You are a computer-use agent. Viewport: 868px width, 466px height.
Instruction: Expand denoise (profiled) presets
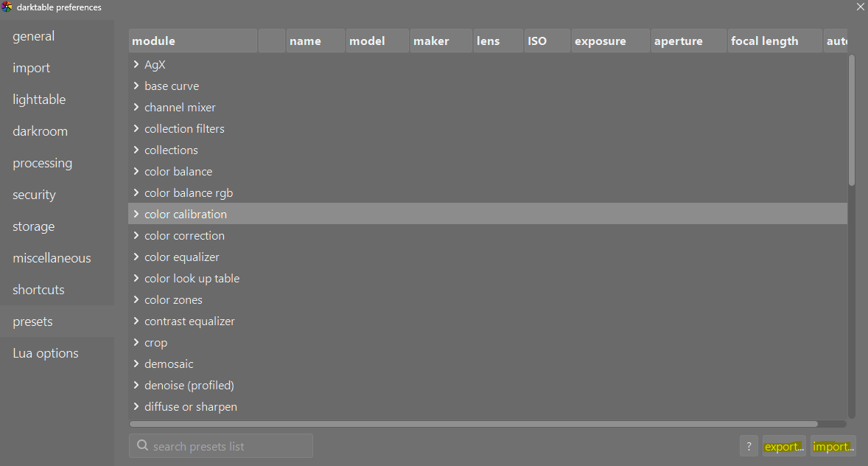coord(136,385)
